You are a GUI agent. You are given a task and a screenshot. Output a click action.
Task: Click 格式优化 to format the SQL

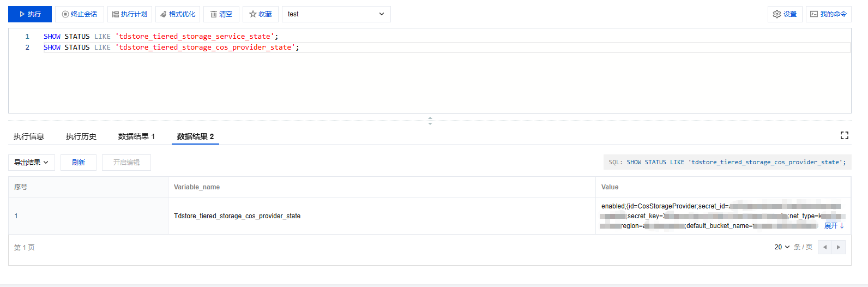(178, 14)
